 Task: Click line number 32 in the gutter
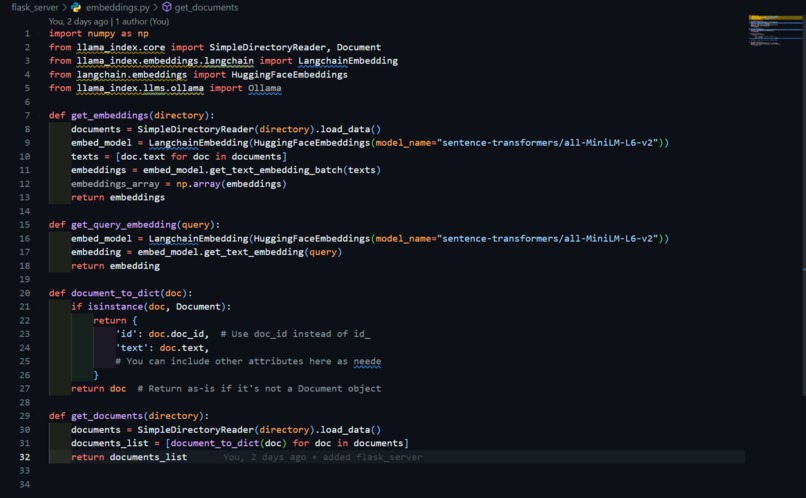click(x=25, y=457)
